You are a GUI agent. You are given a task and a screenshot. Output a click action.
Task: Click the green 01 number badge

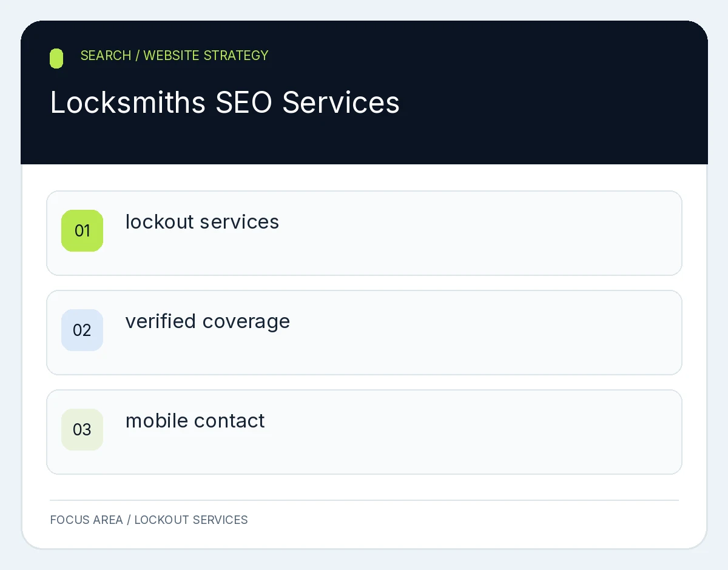(82, 230)
